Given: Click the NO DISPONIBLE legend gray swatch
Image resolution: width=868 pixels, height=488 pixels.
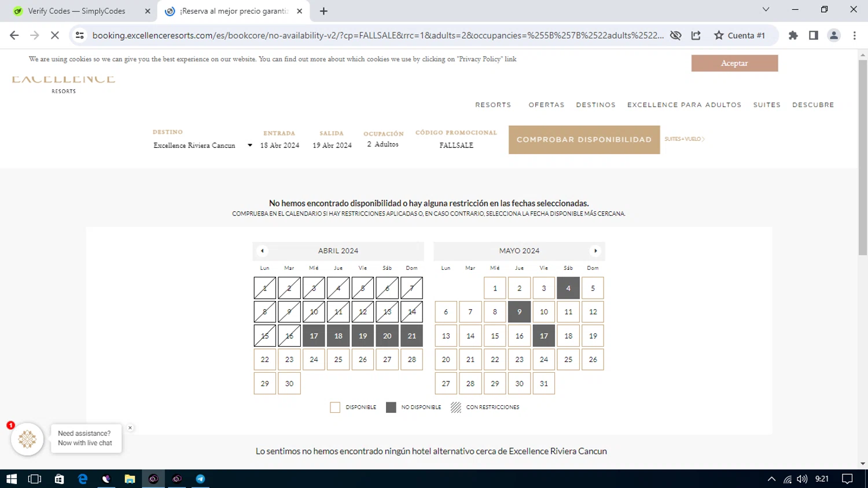Looking at the screenshot, I should coord(391,408).
